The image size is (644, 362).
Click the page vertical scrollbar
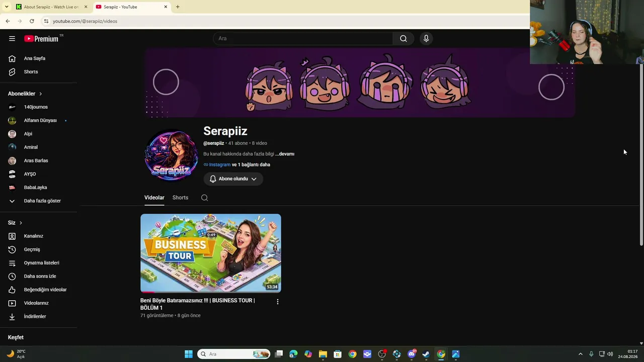point(641,155)
